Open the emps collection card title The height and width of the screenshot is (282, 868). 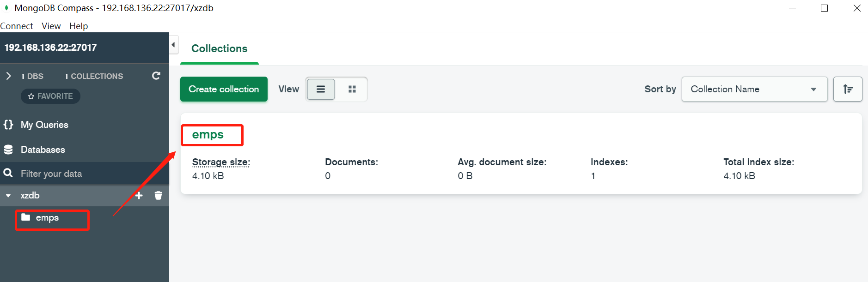pos(208,135)
